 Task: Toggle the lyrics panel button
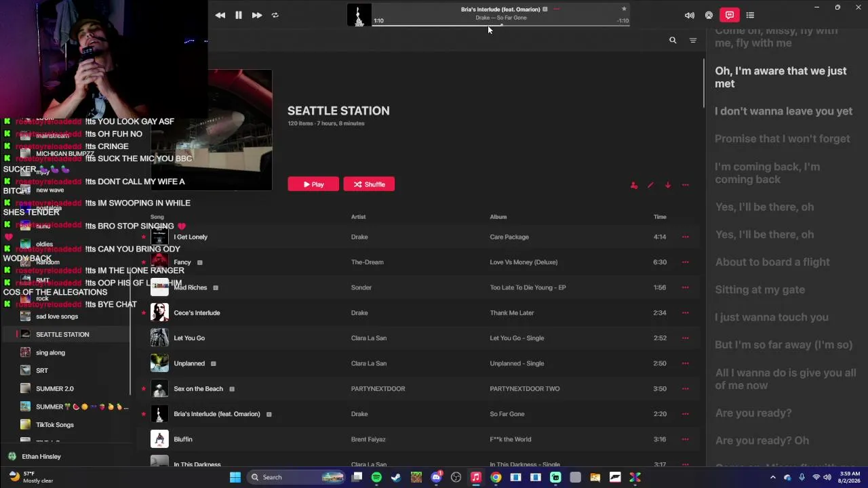coord(730,15)
